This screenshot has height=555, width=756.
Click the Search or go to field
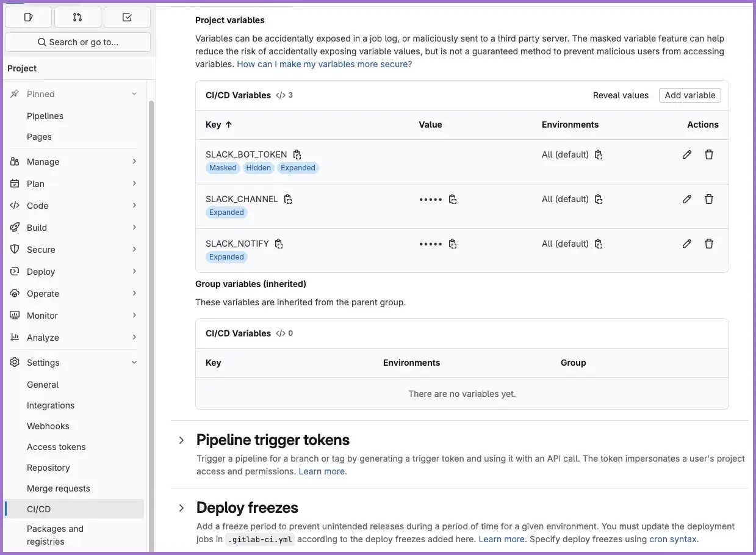point(77,42)
